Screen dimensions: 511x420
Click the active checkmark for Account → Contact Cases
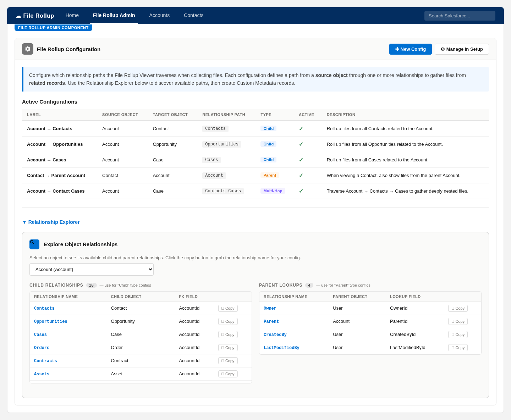click(301, 191)
